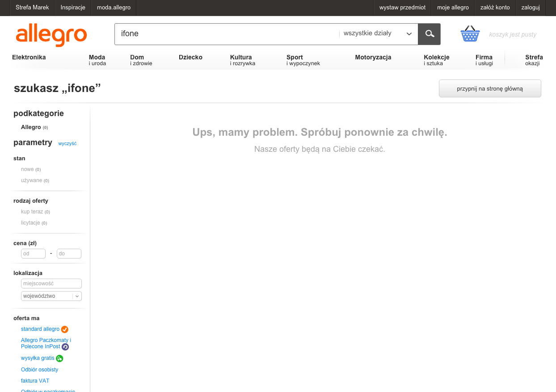Filter by licytacje offers

click(x=30, y=223)
